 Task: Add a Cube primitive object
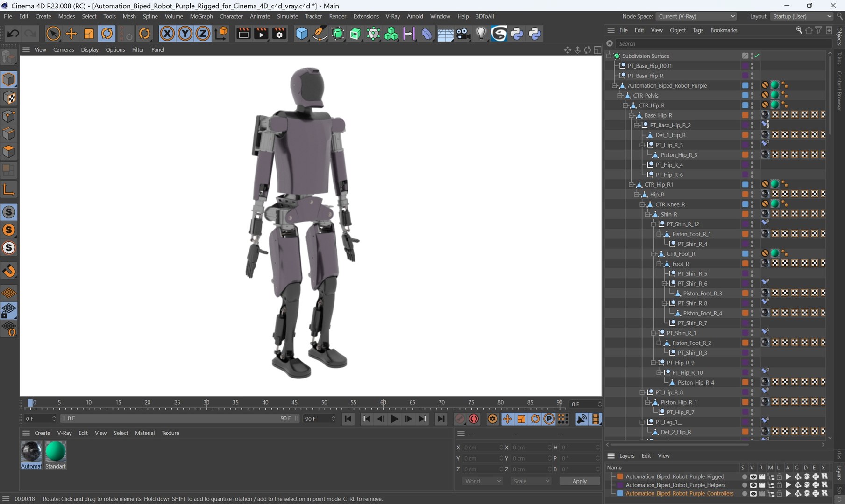click(x=302, y=34)
